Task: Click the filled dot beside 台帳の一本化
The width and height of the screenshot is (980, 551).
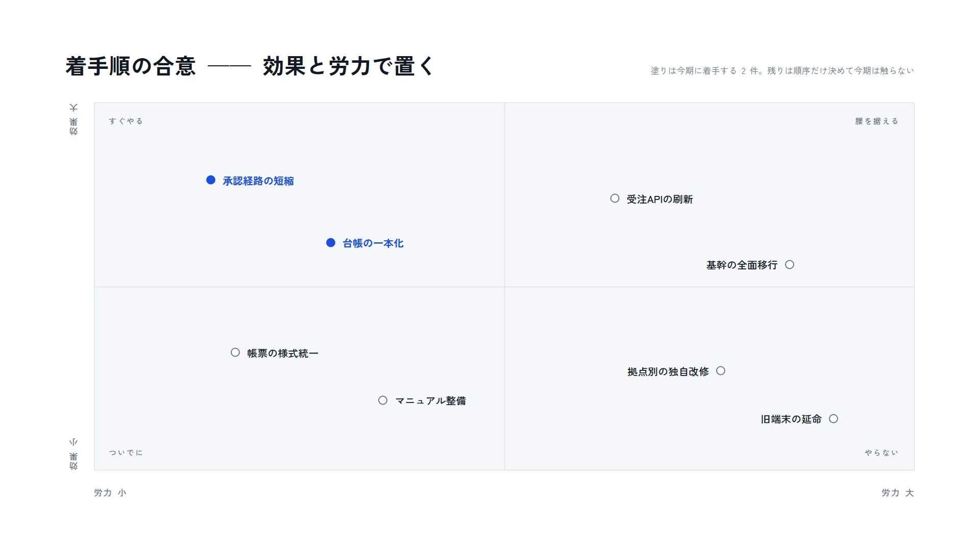Action: [x=331, y=243]
